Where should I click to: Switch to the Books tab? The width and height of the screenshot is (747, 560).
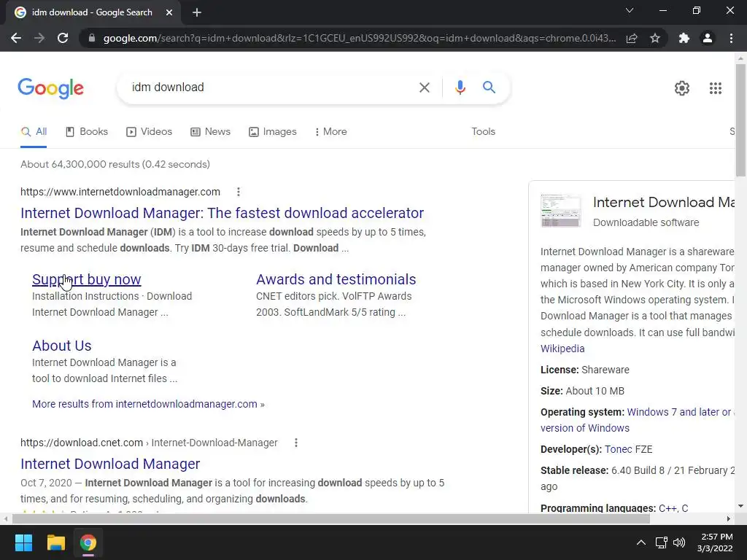[87, 132]
